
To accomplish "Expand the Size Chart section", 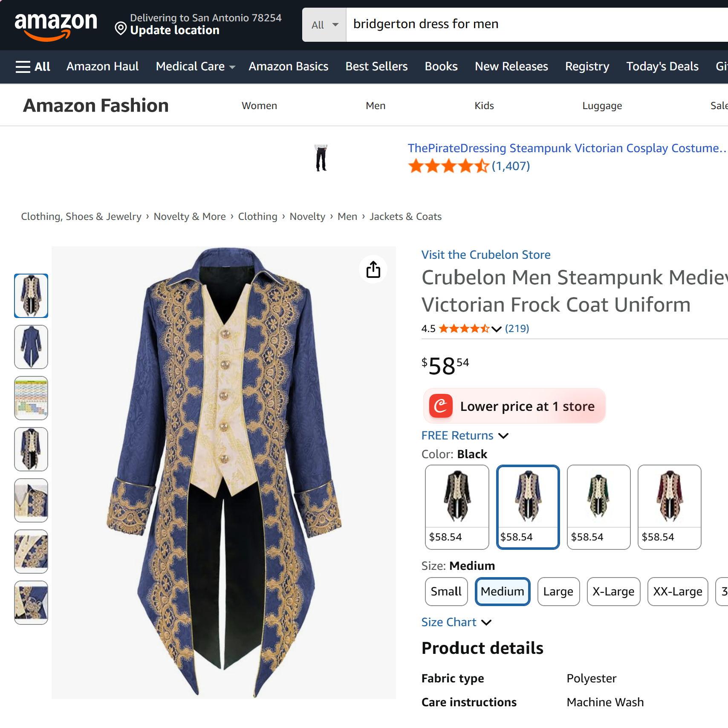I will [x=456, y=622].
